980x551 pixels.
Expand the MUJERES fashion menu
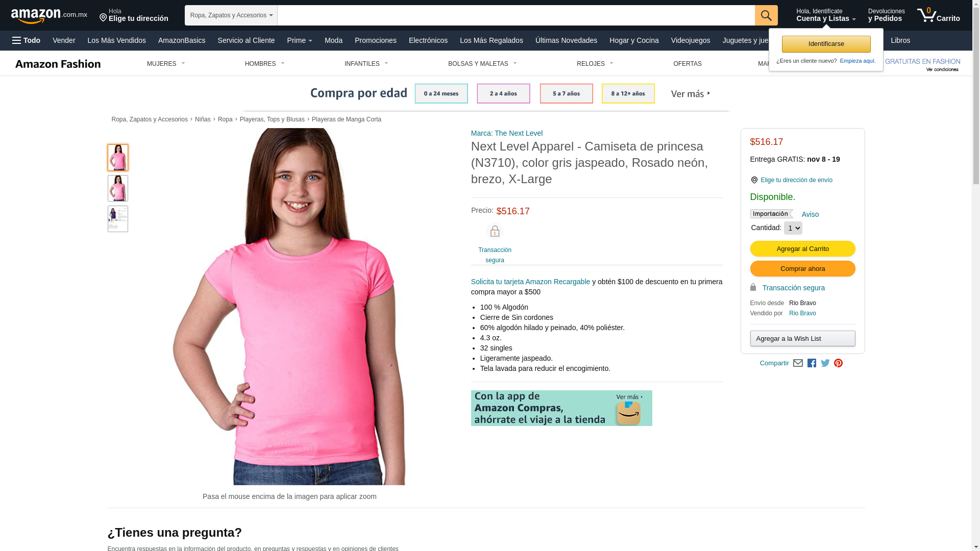166,64
